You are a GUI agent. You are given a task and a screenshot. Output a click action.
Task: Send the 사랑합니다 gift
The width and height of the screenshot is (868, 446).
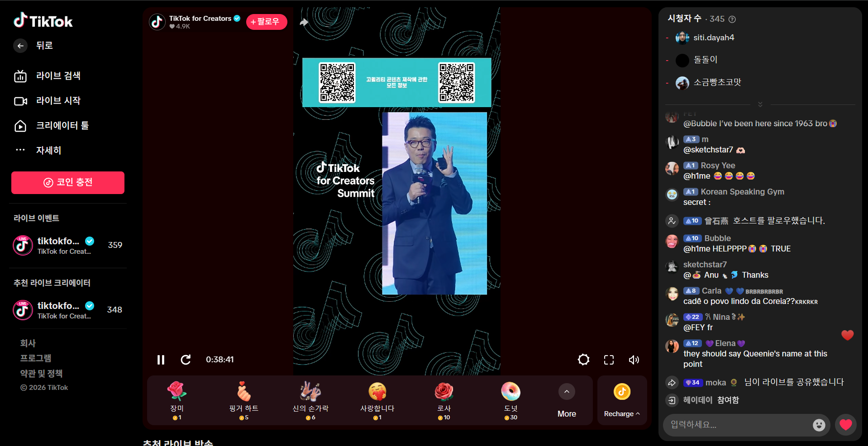coord(377,400)
